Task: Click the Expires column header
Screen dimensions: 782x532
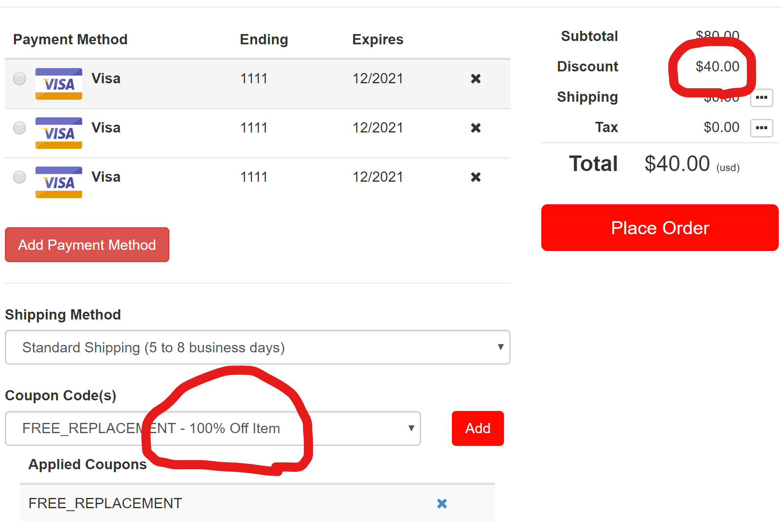Action: click(377, 39)
